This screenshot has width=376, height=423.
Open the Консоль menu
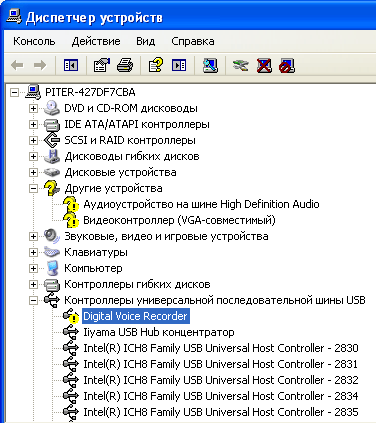click(34, 41)
